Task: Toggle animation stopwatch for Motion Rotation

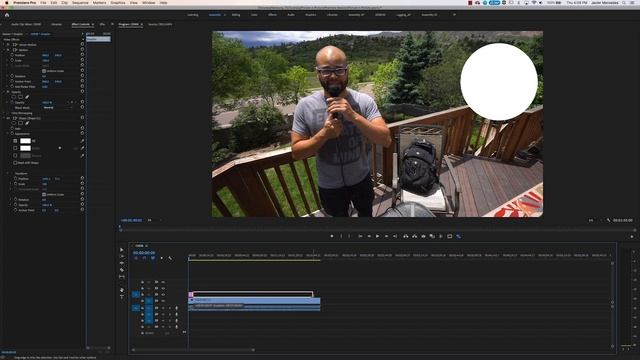Action: (x=12, y=76)
